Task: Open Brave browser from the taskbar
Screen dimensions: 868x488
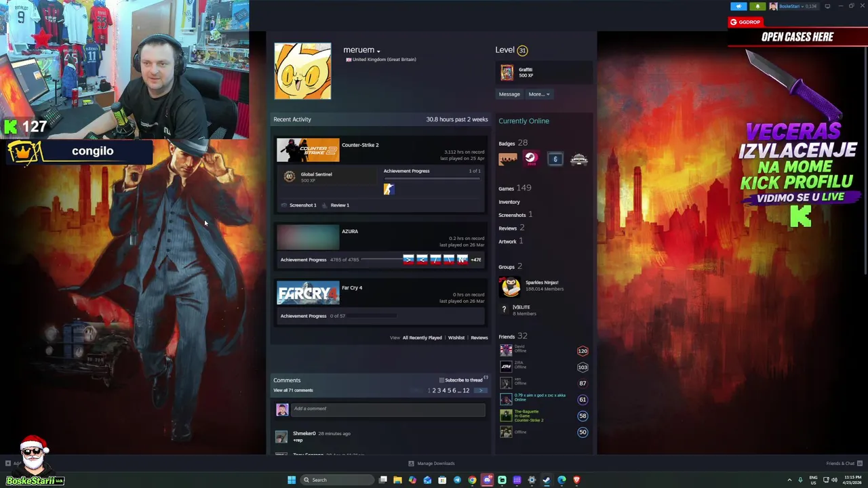Action: tap(576, 480)
